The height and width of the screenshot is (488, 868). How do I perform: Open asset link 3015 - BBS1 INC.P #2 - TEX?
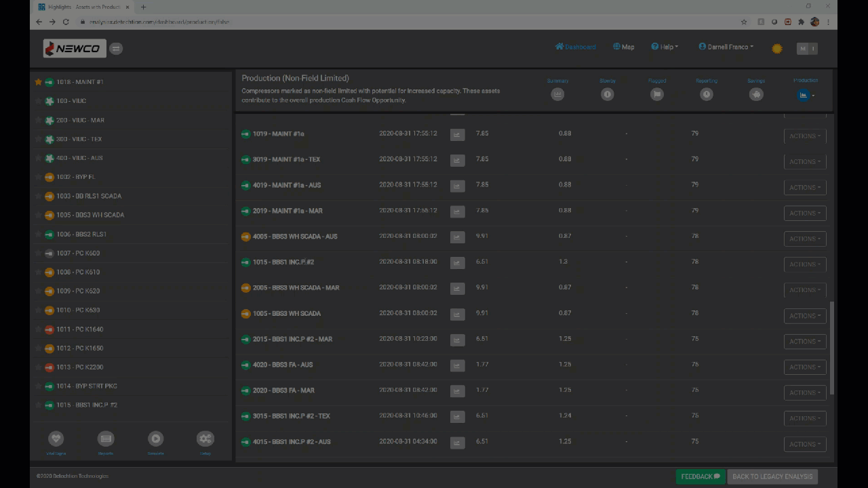point(292,416)
